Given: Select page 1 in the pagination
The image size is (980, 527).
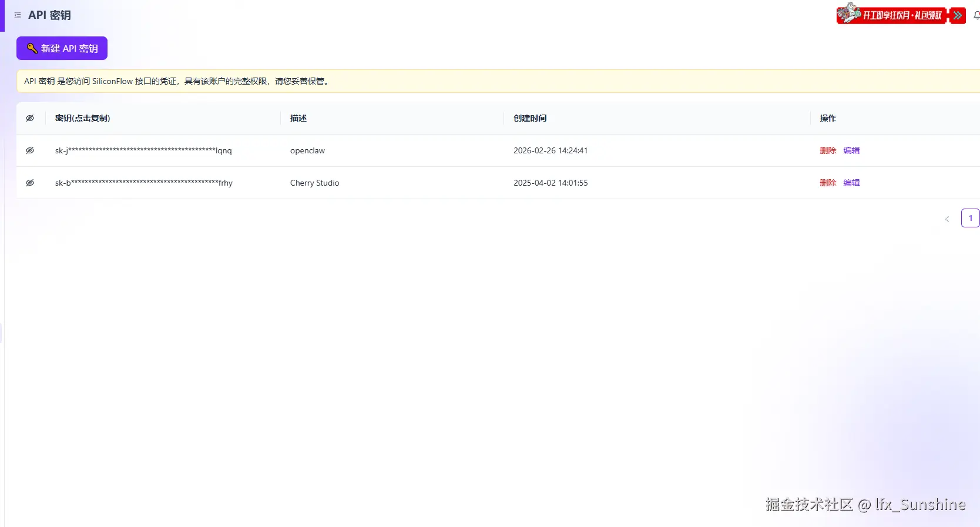Looking at the screenshot, I should pyautogui.click(x=971, y=218).
